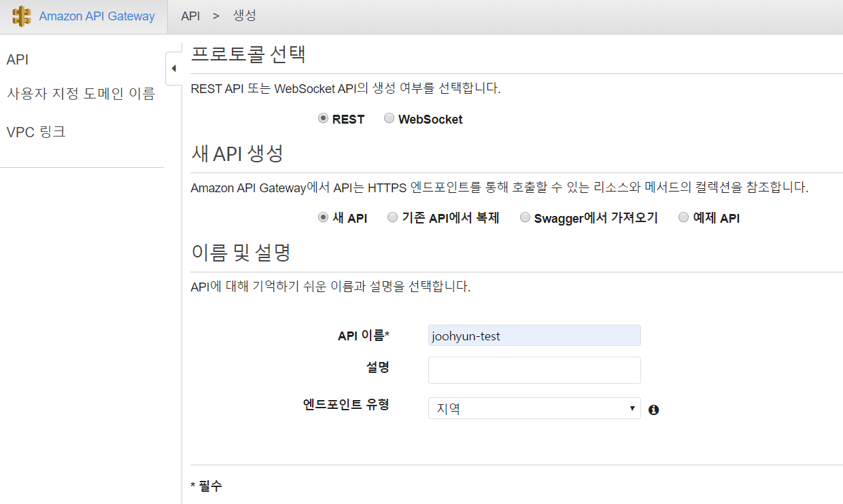Viewport: 843px width, 504px height.
Task: Go to API in the breadcrumb
Action: (x=190, y=16)
